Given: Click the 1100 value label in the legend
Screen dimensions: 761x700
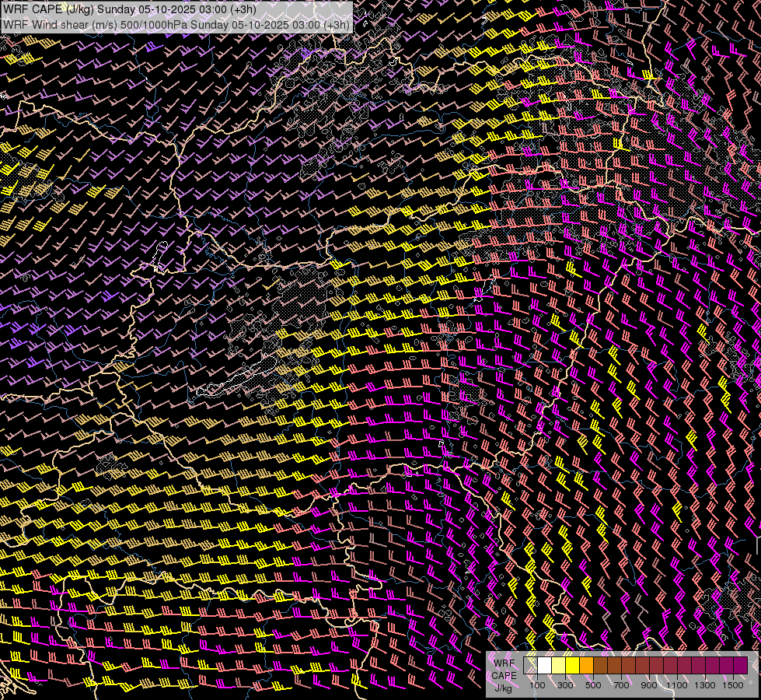Looking at the screenshot, I should point(677,685).
